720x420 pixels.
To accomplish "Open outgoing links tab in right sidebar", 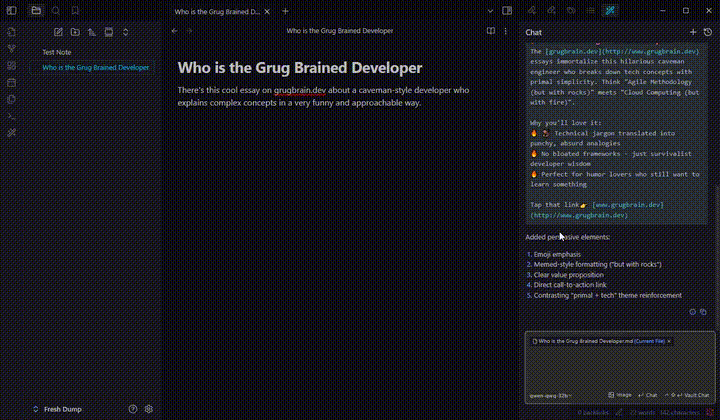I will click(551, 11).
